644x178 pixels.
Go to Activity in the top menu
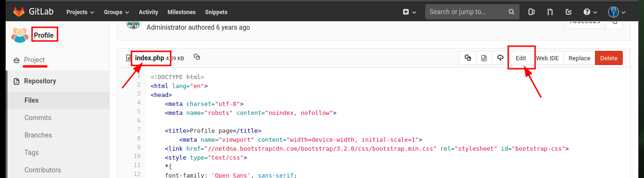[x=149, y=12]
